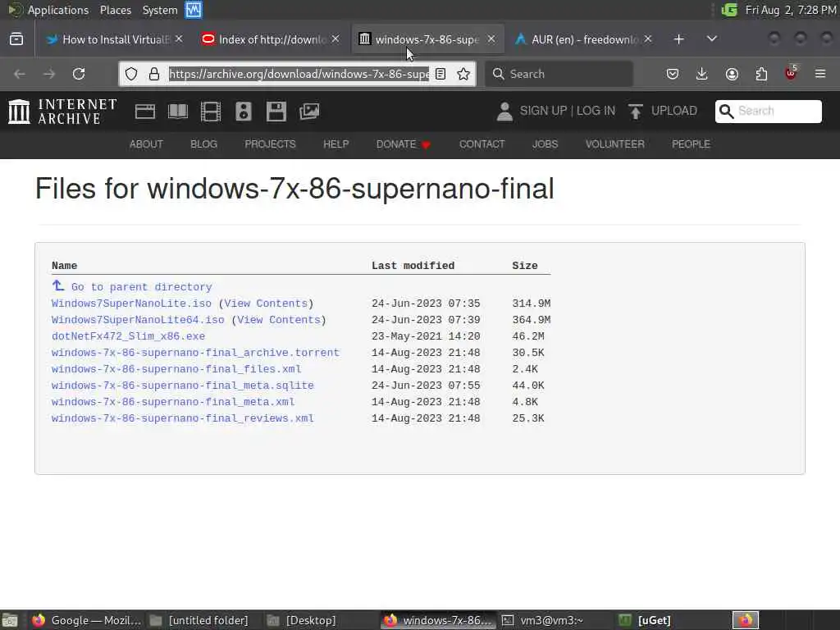This screenshot has height=630, width=840.
Task: Open the BLOG nav link
Action: [203, 144]
